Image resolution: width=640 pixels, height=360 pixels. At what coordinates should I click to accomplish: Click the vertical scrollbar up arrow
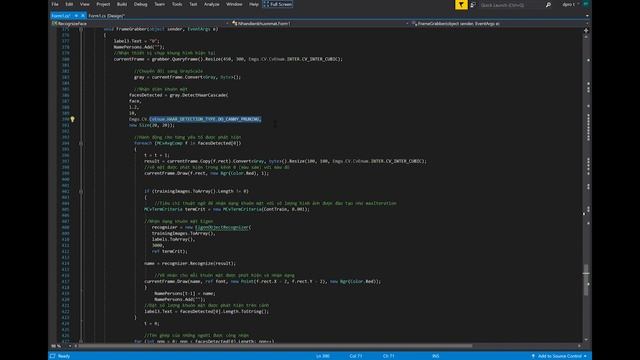click(x=586, y=37)
